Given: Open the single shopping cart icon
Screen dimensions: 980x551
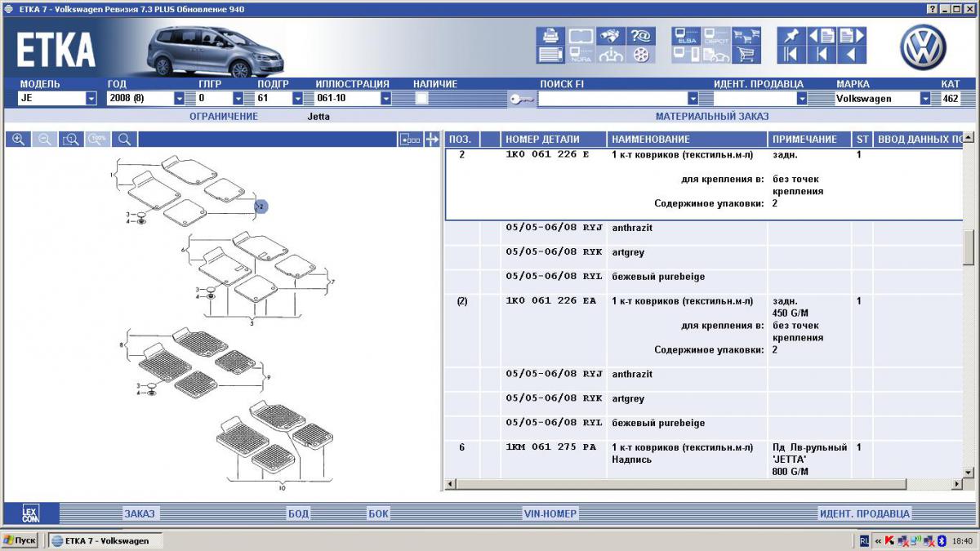Looking at the screenshot, I should click(x=746, y=55).
